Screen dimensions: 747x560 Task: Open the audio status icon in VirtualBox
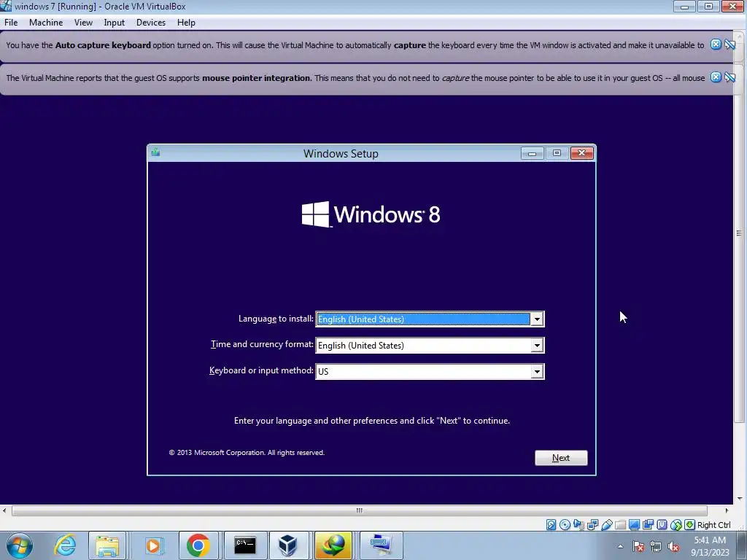pyautogui.click(x=578, y=525)
